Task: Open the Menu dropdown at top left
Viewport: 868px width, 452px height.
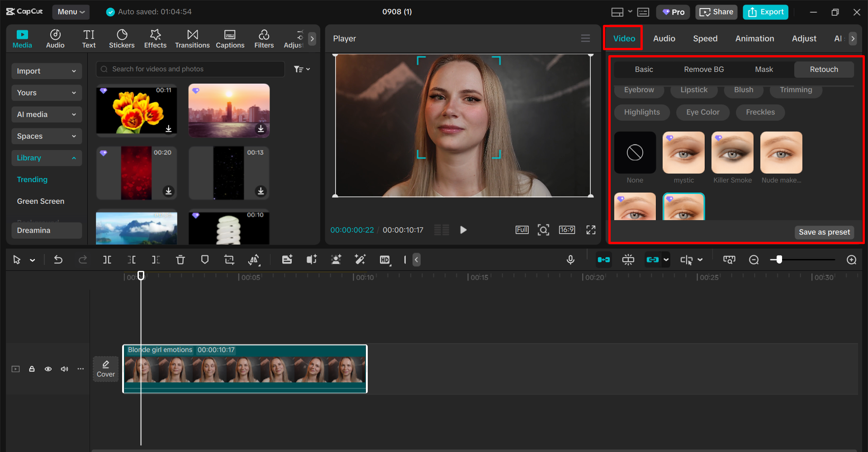Action: [71, 12]
